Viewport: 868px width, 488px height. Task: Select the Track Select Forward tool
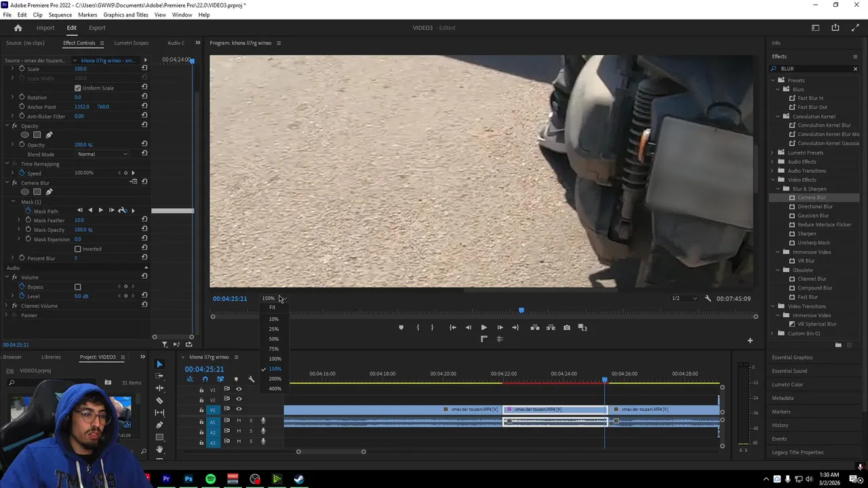click(x=159, y=376)
